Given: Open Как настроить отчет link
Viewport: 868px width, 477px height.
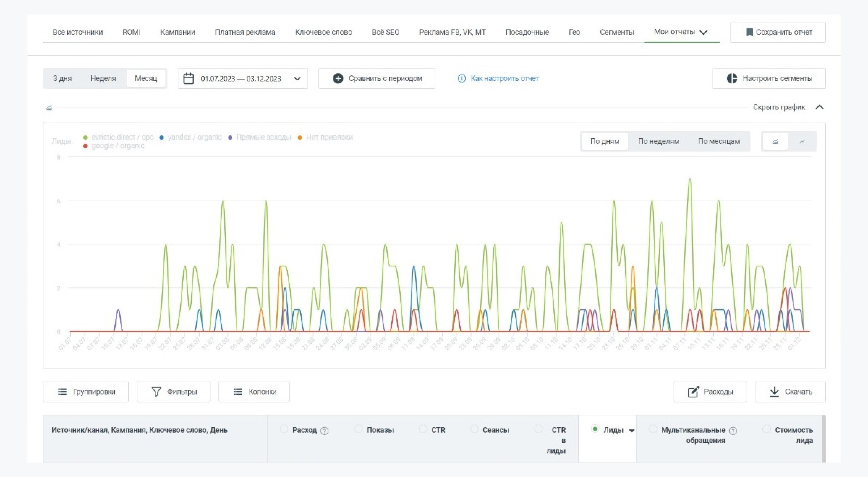Looking at the screenshot, I should tap(504, 79).
